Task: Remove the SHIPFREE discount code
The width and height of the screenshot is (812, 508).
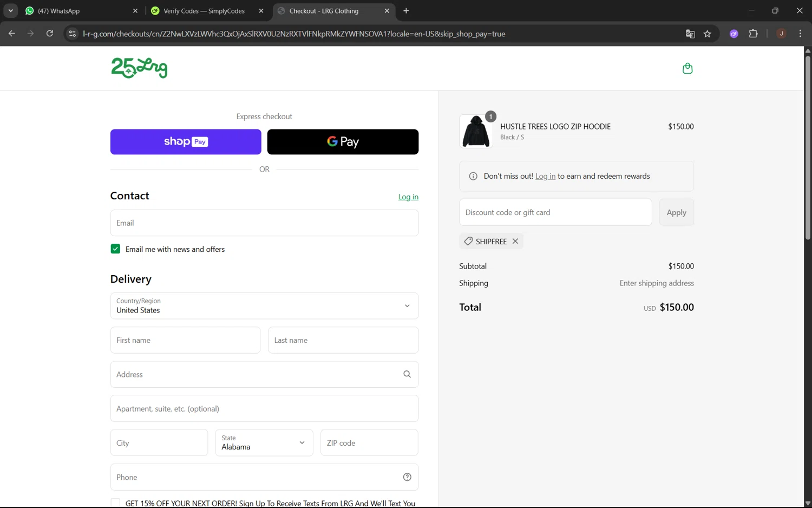Action: coord(515,242)
